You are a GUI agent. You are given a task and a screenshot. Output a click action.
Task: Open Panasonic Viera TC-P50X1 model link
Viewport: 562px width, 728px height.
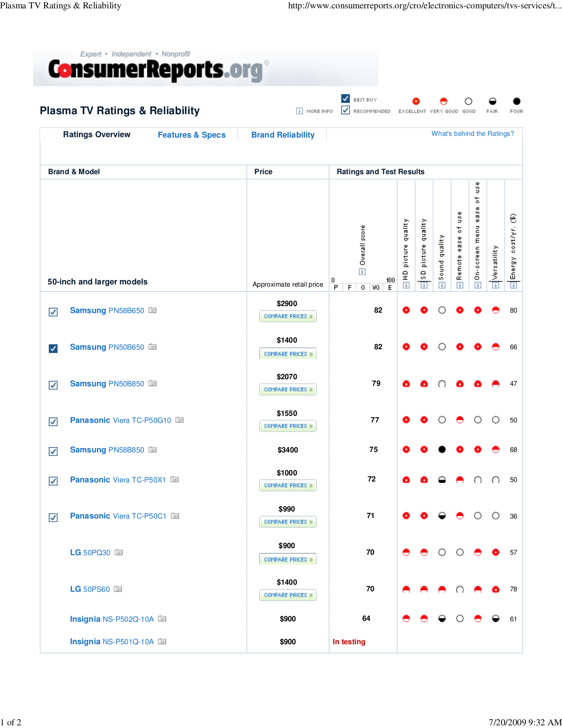pyautogui.click(x=118, y=480)
